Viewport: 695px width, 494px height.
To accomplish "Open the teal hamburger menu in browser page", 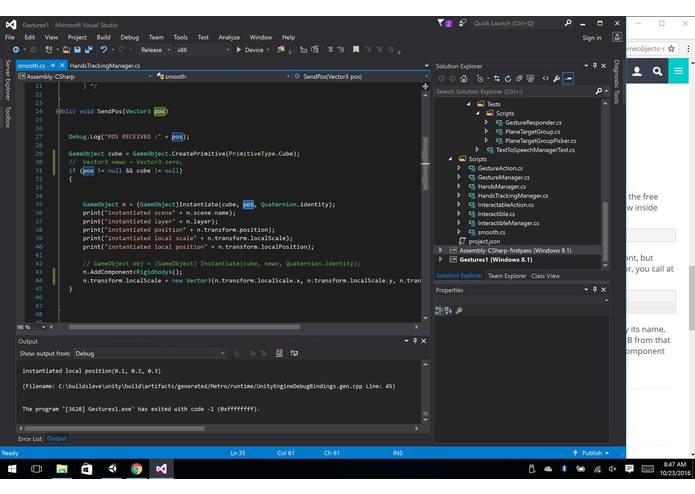I will (678, 71).
